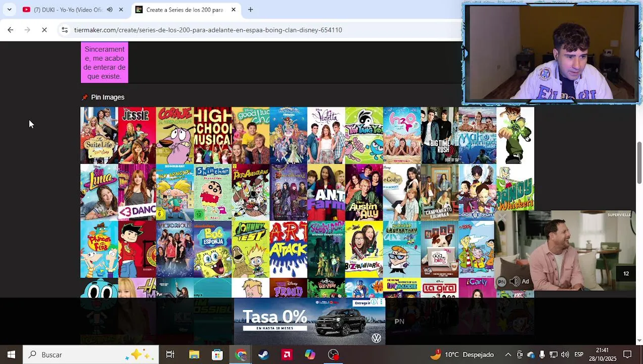Open Task View on the taskbar
This screenshot has width=643, height=364.
click(x=170, y=354)
